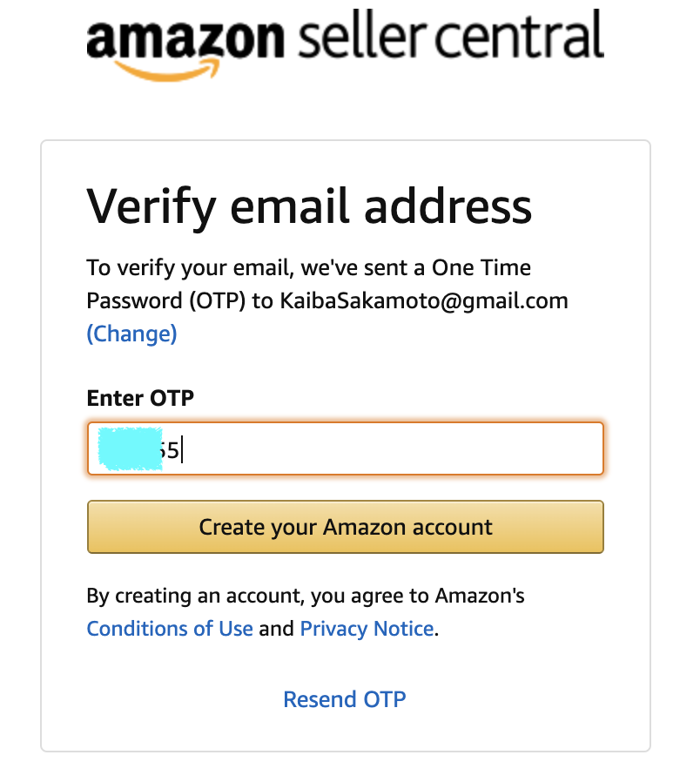Open the (Change) email link
Image resolution: width=700 pixels, height=782 pixels.
pos(131,334)
